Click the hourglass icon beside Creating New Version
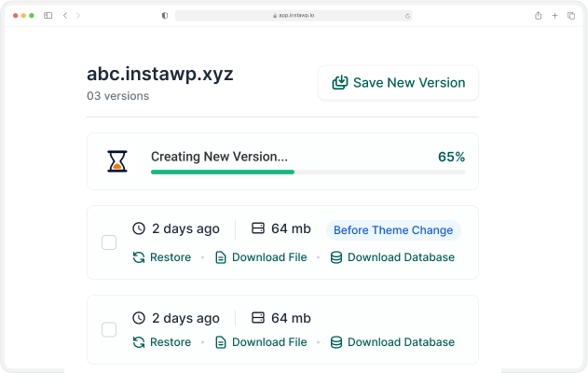This screenshot has height=387, width=588. [x=117, y=162]
